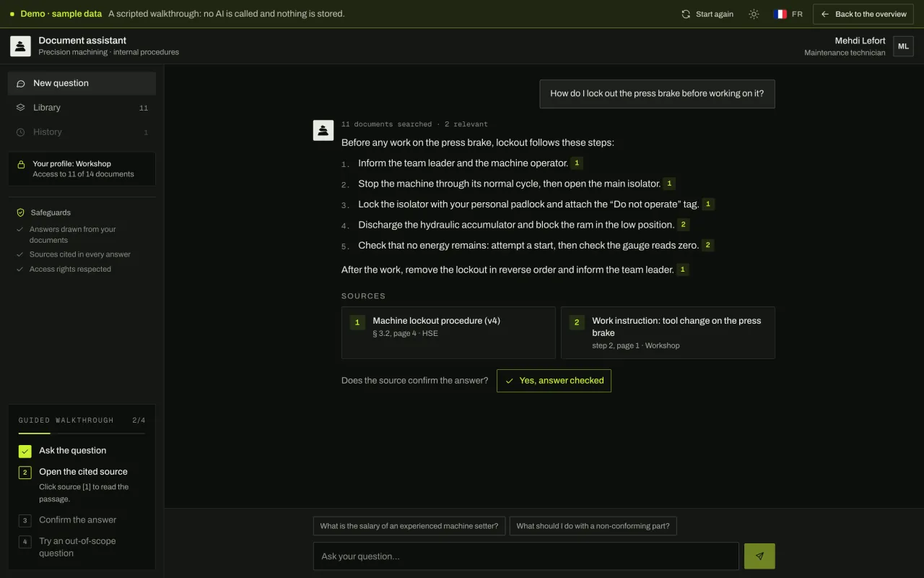Click citation 2 after hydraulic accumulator step
The width and height of the screenshot is (924, 578).
pos(684,225)
